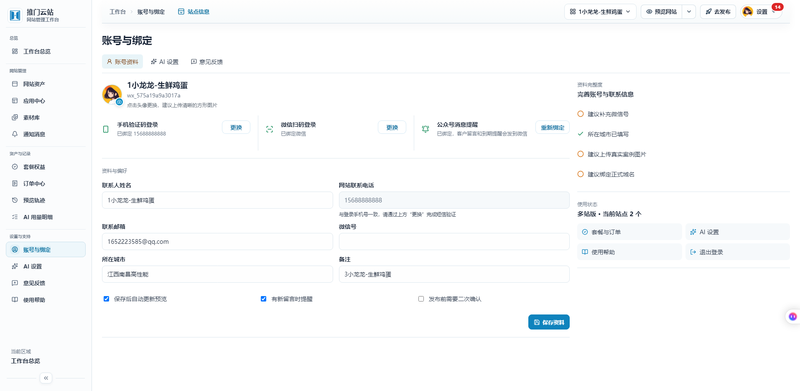Image resolution: width=800 pixels, height=391 pixels.
Task: Click the circle beside 建议绑定正式域名
Action: tap(581, 174)
